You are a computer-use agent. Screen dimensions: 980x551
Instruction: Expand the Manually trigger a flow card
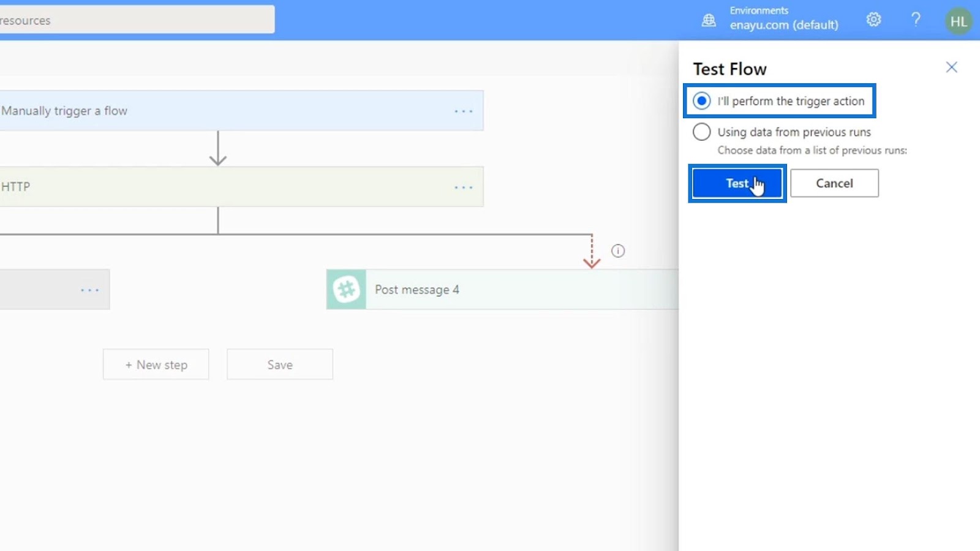point(241,111)
